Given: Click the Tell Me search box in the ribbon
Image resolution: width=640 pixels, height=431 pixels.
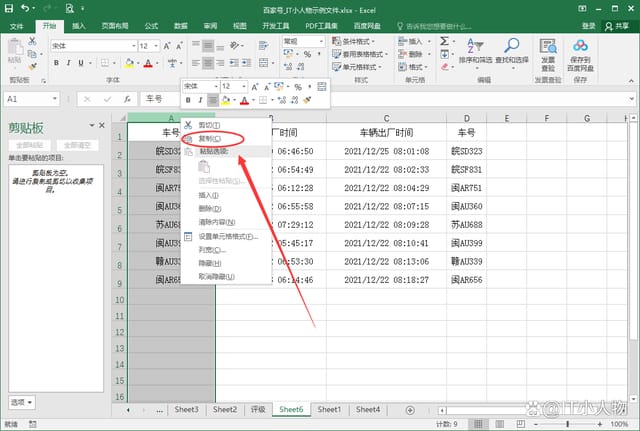Looking at the screenshot, I should (x=434, y=26).
